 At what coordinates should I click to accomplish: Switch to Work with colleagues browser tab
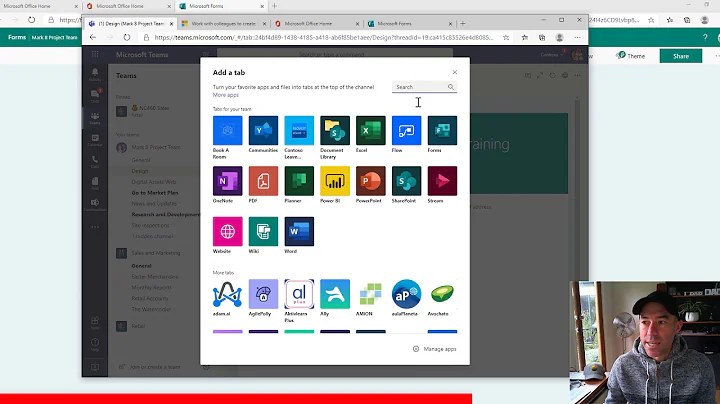pyautogui.click(x=224, y=23)
